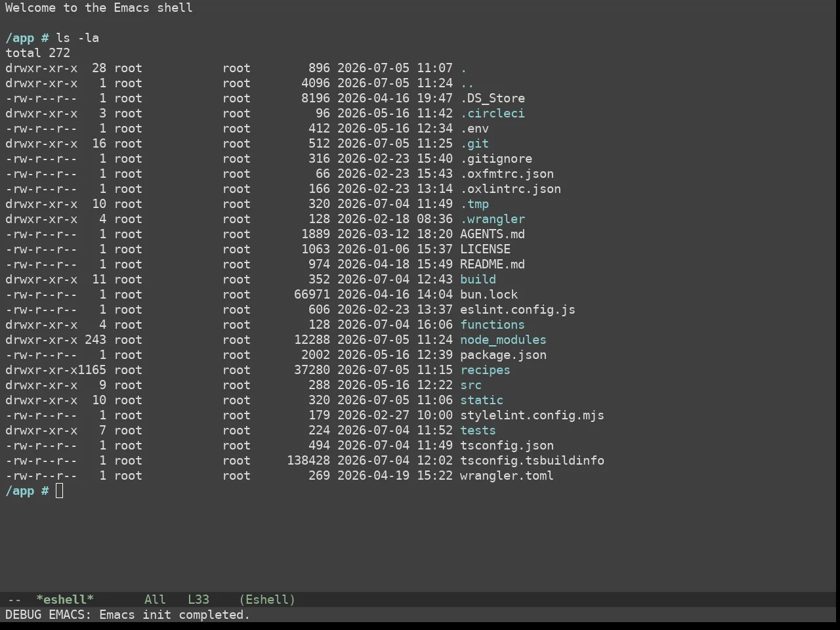Select the node_modules directory entry

click(503, 340)
